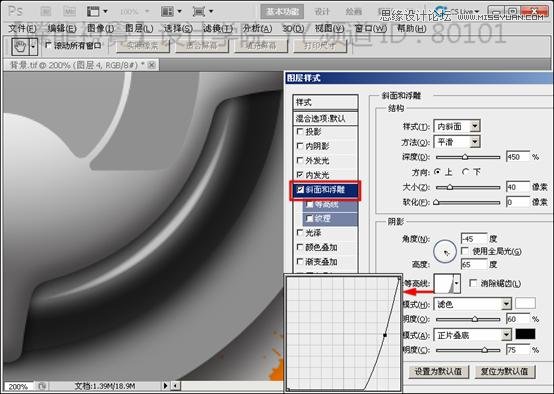Image resolution: width=554 pixels, height=394 pixels.
Task: Enable the 纹理 sub-option checkbox
Action: click(310, 218)
